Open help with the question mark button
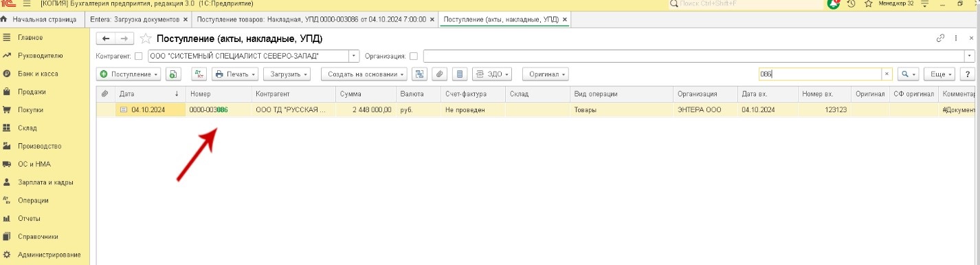Viewport: 980px width, 265px height. 967,74
